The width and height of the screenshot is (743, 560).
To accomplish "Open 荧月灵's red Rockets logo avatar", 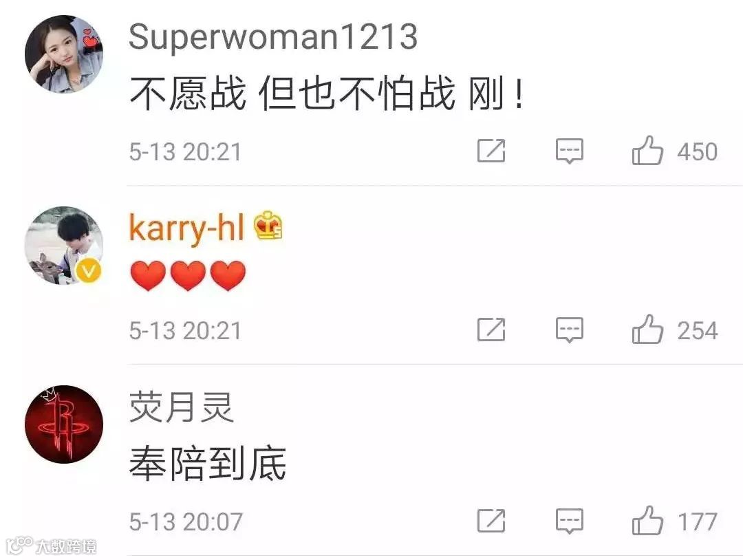I will pos(64,424).
